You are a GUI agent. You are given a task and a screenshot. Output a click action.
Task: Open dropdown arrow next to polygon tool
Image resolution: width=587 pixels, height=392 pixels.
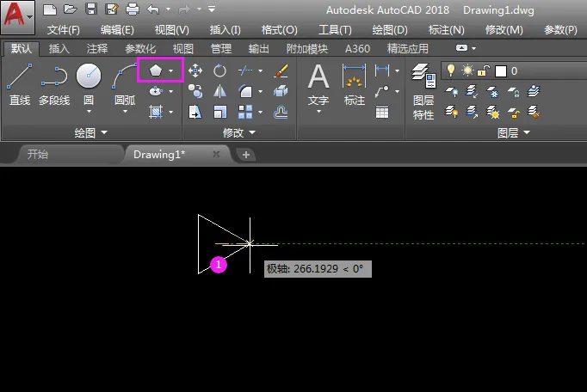(x=171, y=70)
